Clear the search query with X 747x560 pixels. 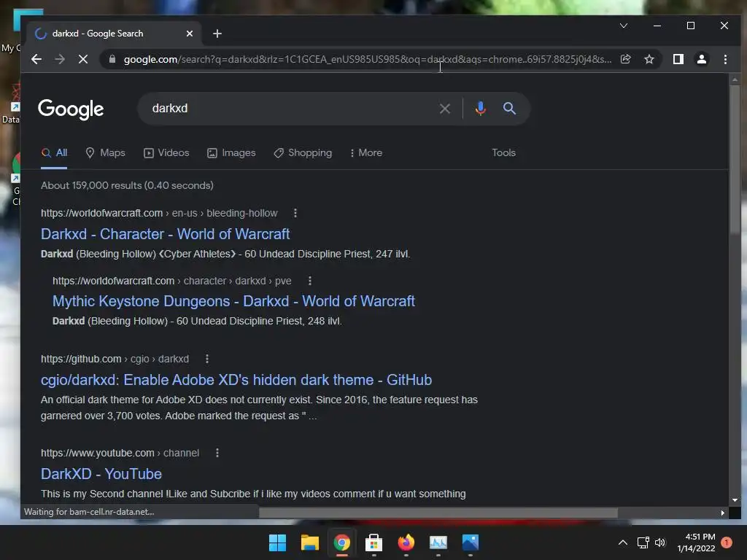click(445, 109)
